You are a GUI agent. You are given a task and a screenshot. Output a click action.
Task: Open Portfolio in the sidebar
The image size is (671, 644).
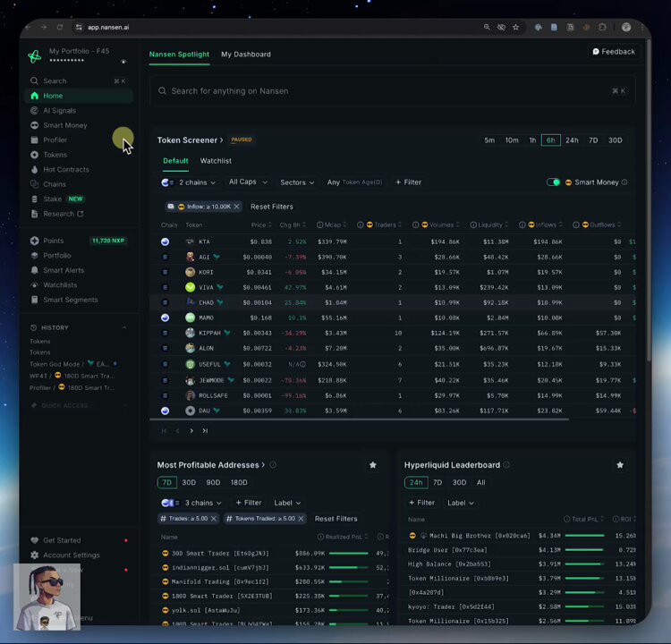pos(50,256)
